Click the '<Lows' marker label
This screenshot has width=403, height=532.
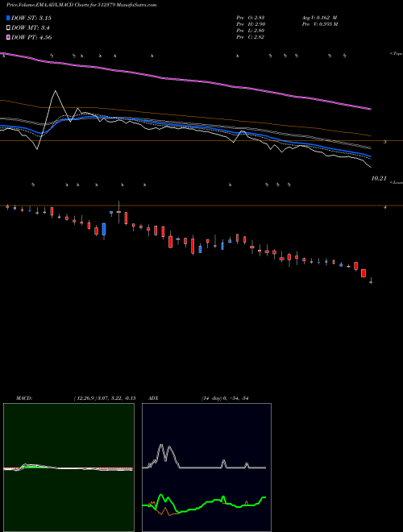tap(397, 182)
